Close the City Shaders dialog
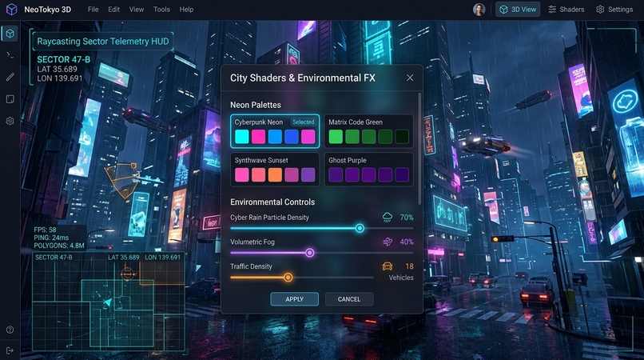644x360 pixels. [x=409, y=78]
